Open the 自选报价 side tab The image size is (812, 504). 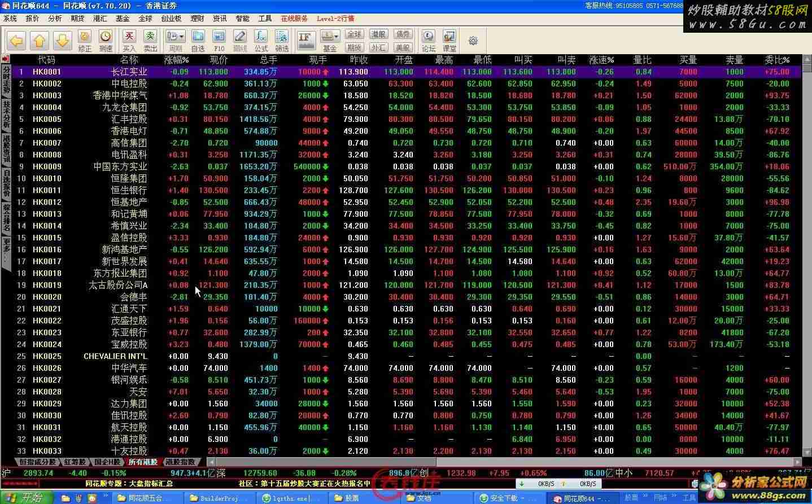6,184
